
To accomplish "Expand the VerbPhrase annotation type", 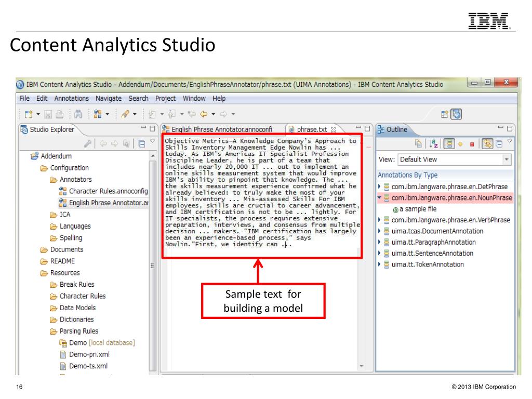I will click(x=379, y=220).
